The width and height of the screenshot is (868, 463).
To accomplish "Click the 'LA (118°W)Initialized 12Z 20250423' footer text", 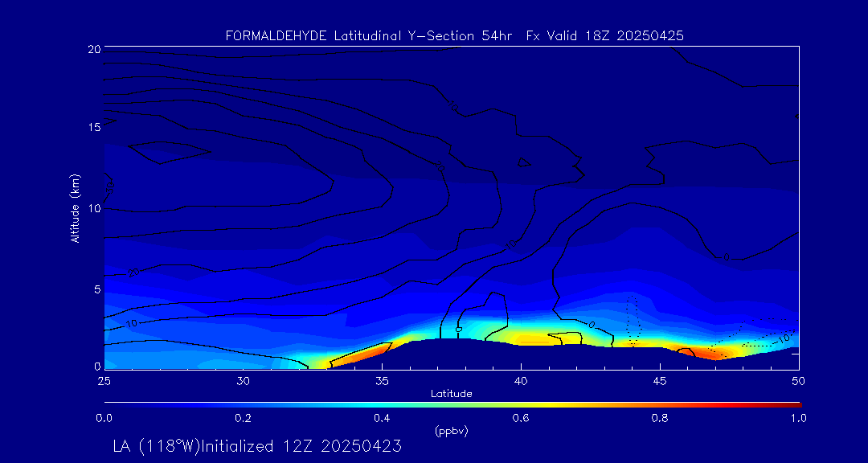I will coord(257,446).
